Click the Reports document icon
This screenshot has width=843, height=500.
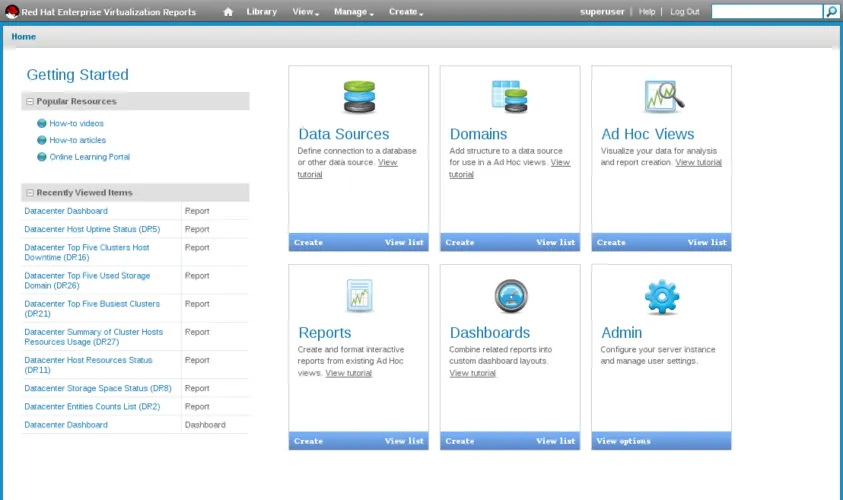point(359,296)
